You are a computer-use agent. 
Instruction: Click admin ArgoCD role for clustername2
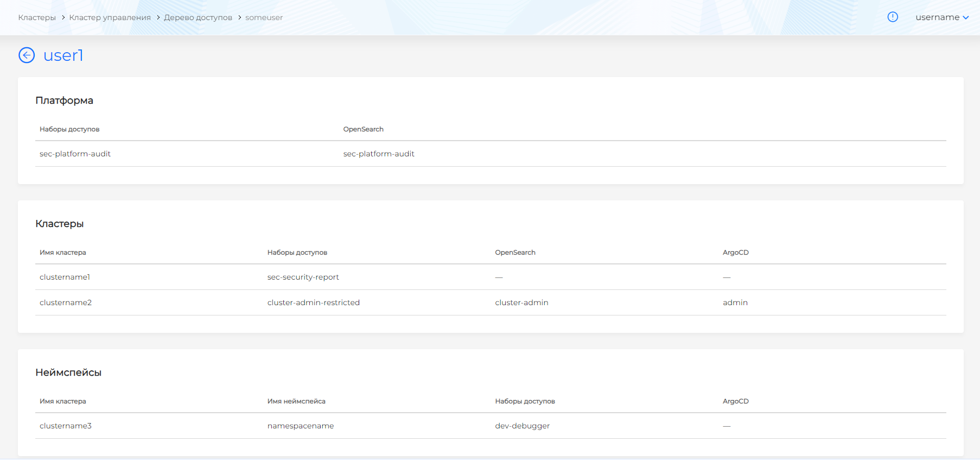point(735,302)
